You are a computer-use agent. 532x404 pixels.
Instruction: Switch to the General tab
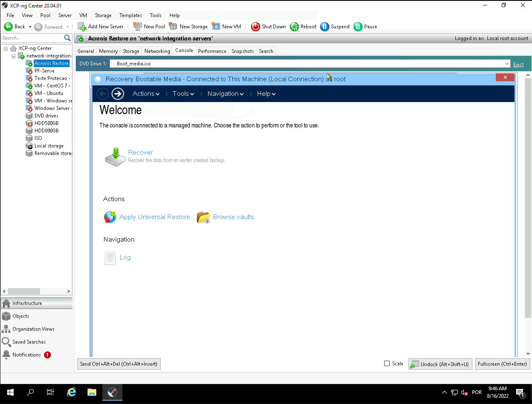[x=86, y=51]
